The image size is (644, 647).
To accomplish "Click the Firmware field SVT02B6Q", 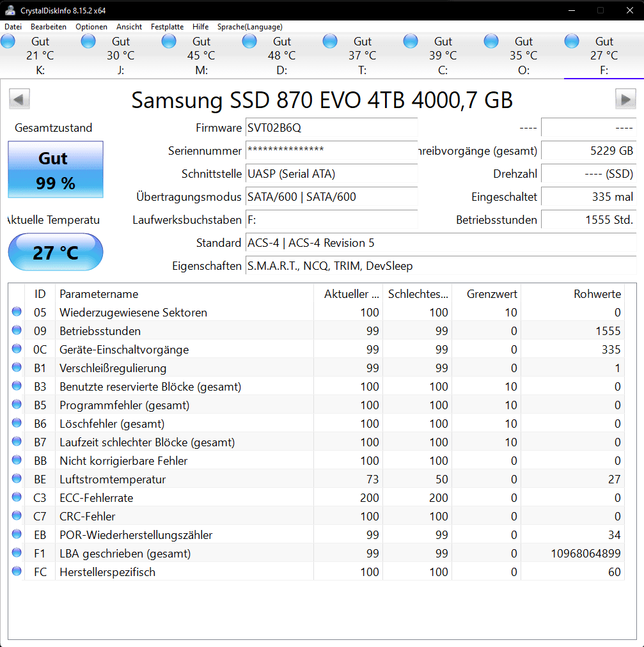I will (331, 127).
